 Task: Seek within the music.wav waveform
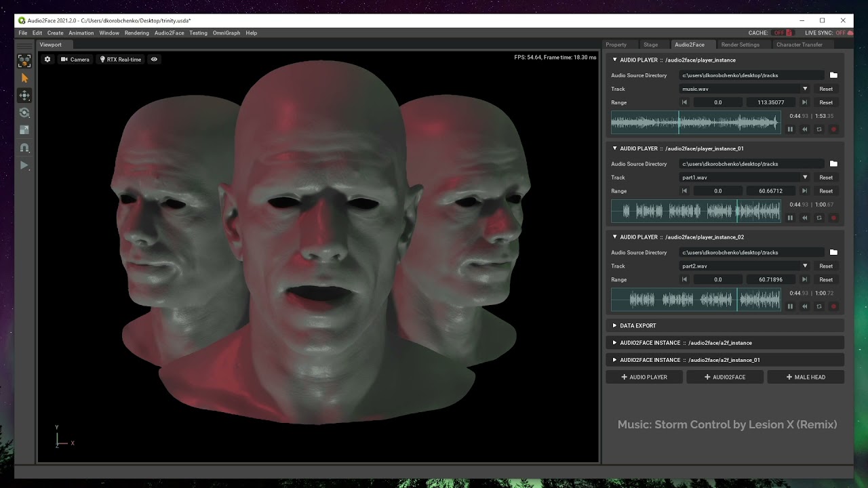(696, 123)
